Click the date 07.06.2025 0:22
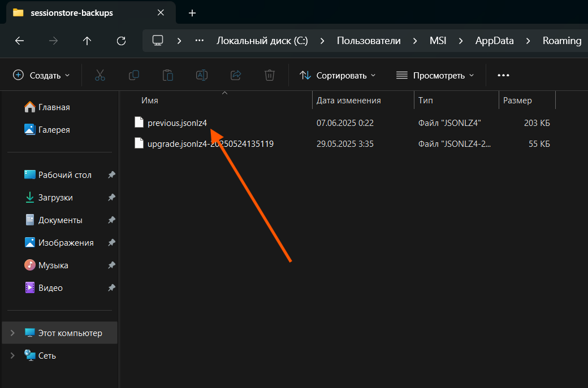588x388 pixels. point(345,123)
